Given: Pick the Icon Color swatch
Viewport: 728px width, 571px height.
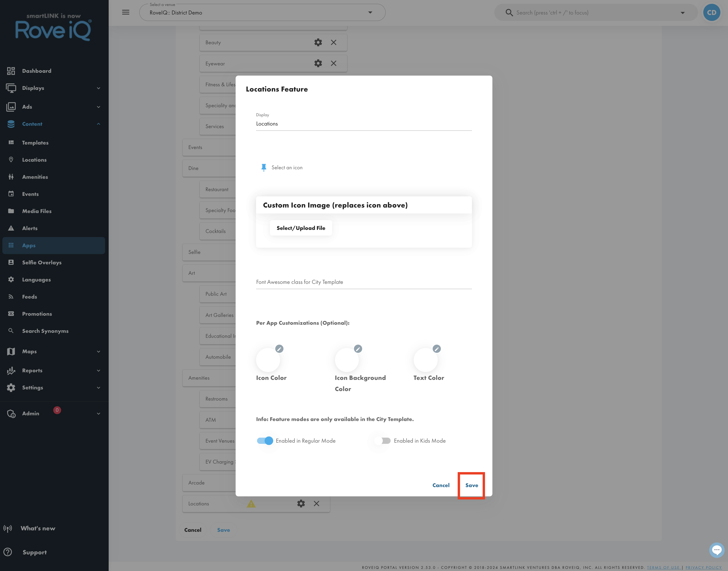Looking at the screenshot, I should 268,360.
